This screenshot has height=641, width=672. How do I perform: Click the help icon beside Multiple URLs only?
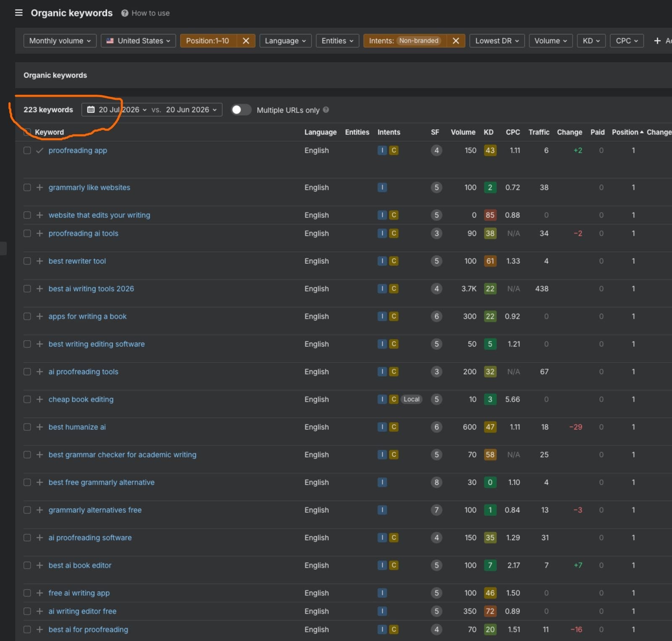(326, 110)
